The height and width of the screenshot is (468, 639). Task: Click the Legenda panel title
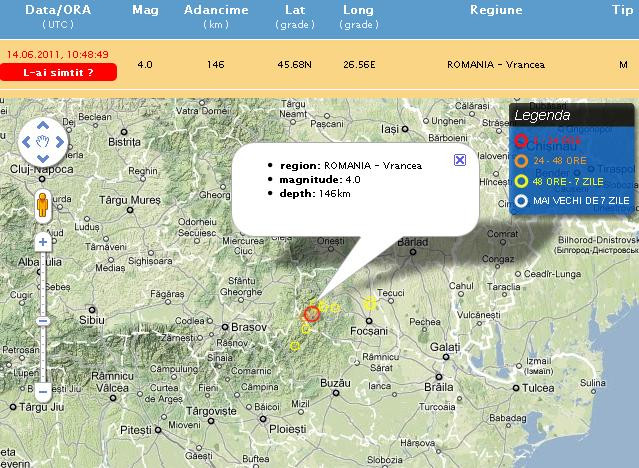click(x=542, y=115)
